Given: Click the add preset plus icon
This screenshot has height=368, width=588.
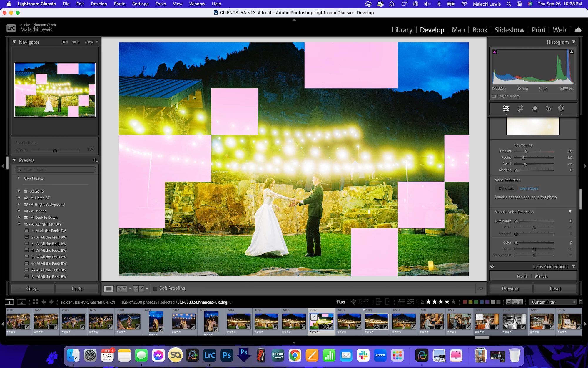Looking at the screenshot, I should tap(95, 160).
